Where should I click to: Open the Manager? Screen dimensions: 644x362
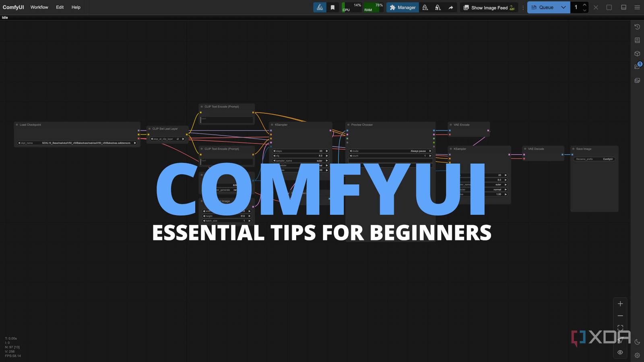coord(402,7)
